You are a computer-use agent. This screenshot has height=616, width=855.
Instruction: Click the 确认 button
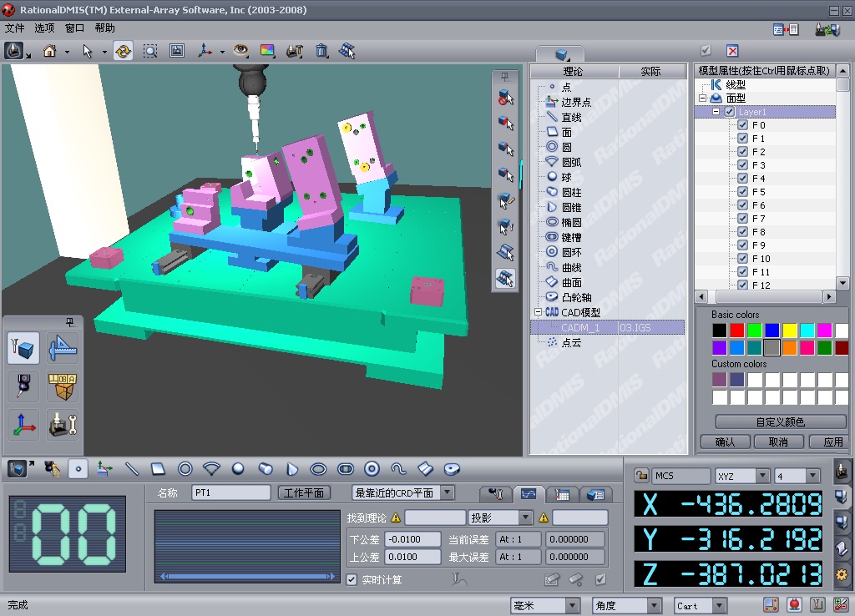tap(725, 442)
